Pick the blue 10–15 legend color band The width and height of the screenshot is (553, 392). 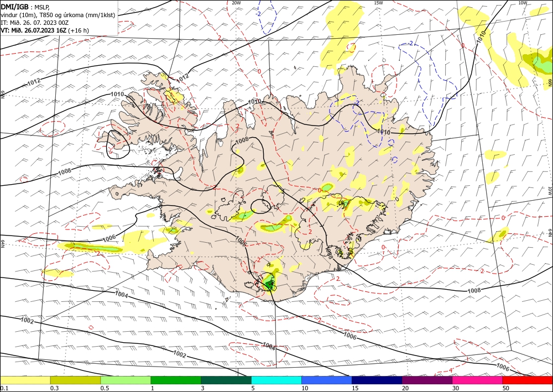coord(327,380)
